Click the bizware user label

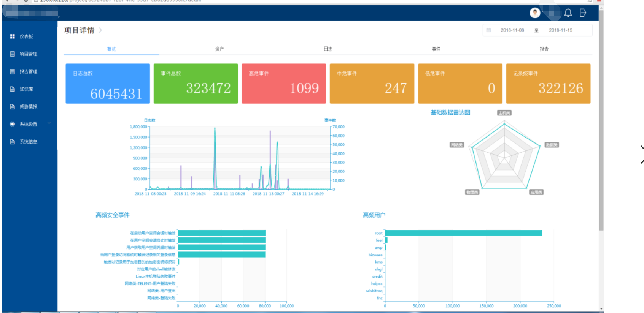click(x=375, y=255)
